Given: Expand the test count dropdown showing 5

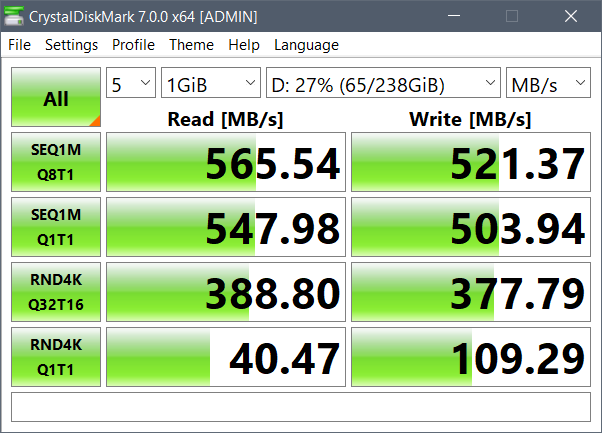Looking at the screenshot, I should (131, 83).
